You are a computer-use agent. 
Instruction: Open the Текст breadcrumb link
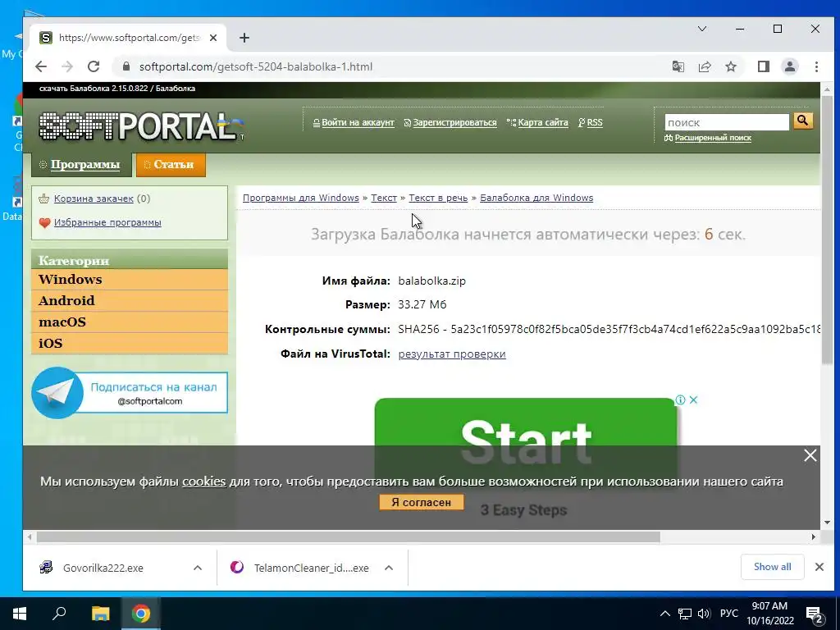pos(384,198)
